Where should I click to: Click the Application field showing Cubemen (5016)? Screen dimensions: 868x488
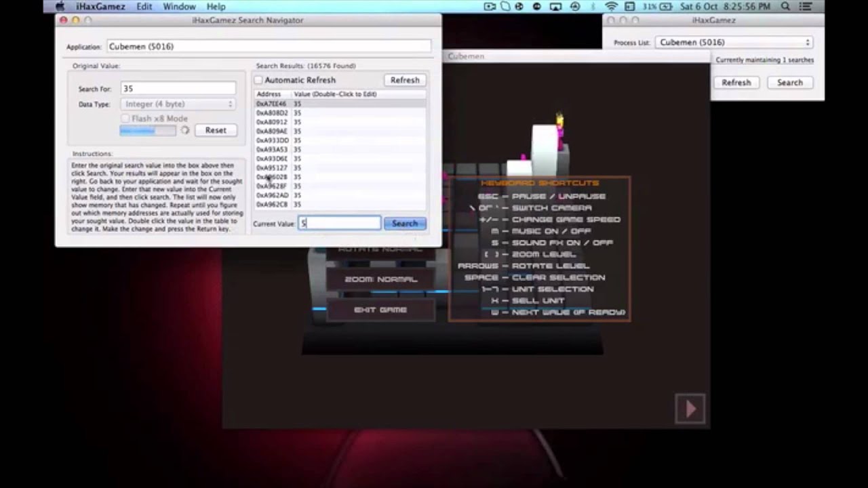[269, 46]
